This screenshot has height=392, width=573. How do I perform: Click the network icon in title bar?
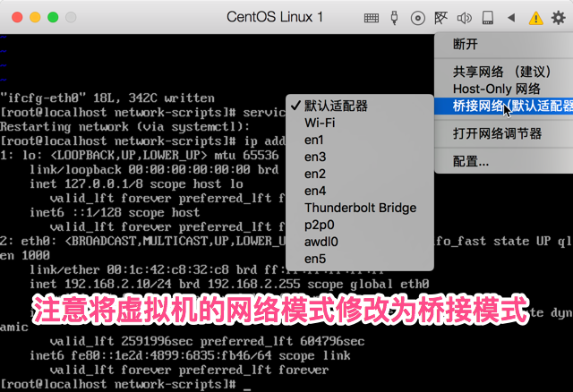440,18
